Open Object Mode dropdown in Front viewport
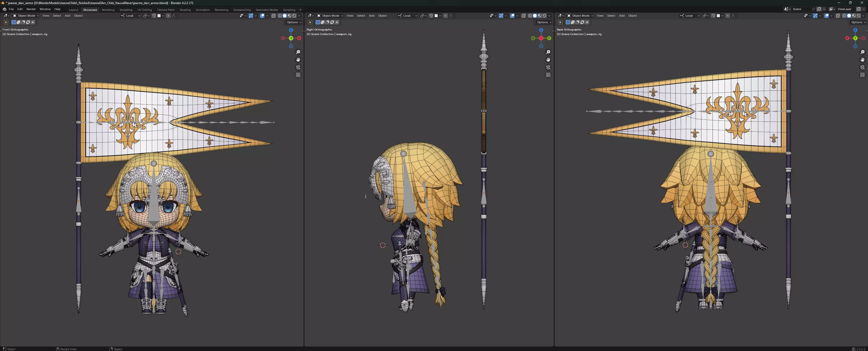Viewport: 868px width, 351px height. point(26,15)
